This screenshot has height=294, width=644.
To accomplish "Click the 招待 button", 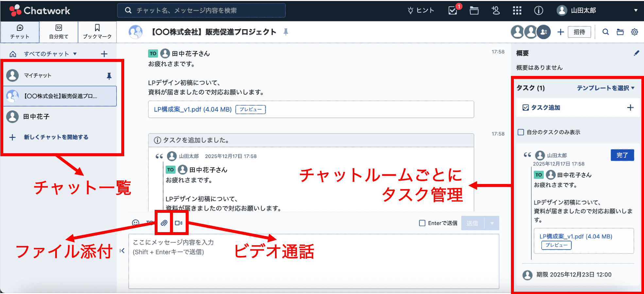I will (579, 32).
